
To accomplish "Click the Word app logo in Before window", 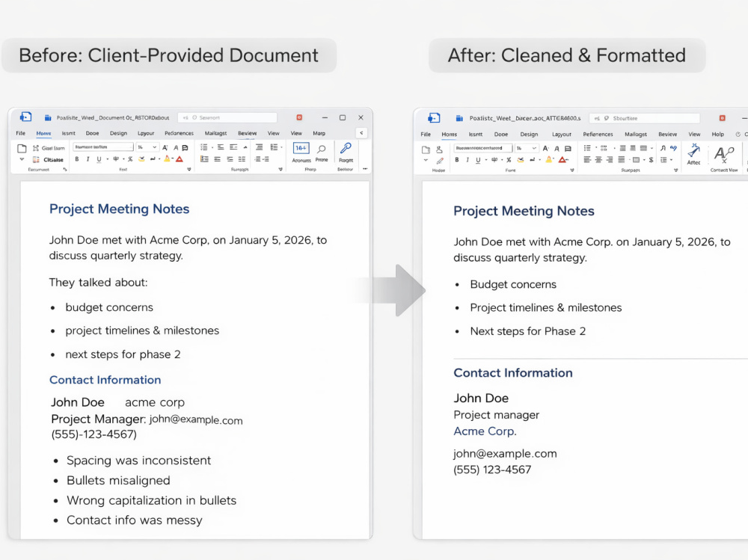I will tap(25, 117).
